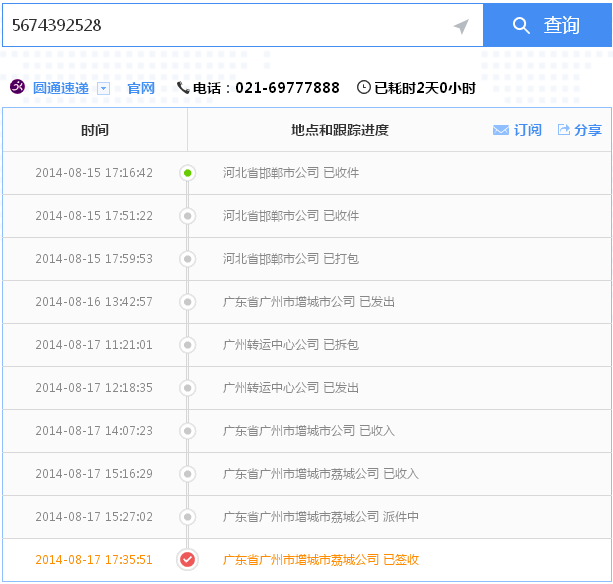Click timeline marker for 13:42:57 row

(188, 302)
